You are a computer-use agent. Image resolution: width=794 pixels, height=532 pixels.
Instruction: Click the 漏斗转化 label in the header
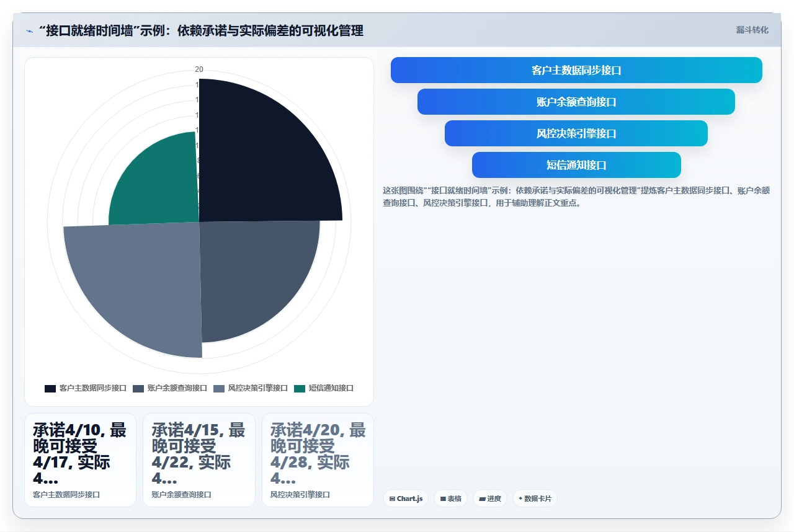(752, 30)
